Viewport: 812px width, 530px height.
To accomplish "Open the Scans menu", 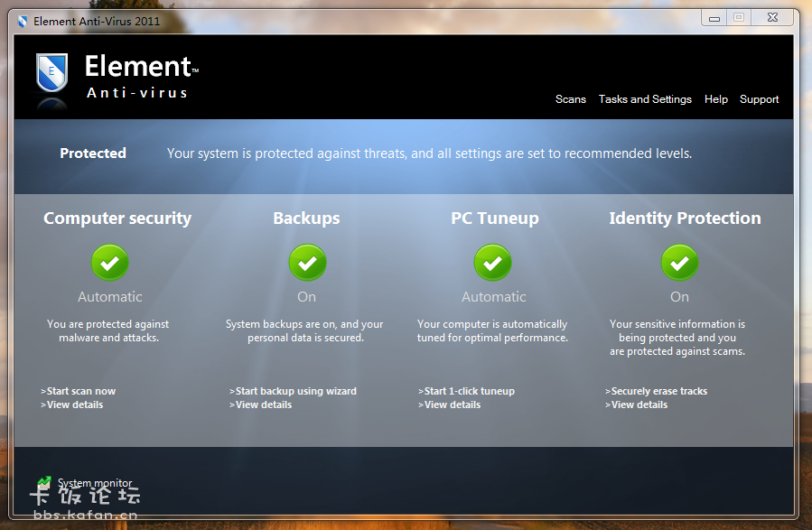I will (x=571, y=99).
